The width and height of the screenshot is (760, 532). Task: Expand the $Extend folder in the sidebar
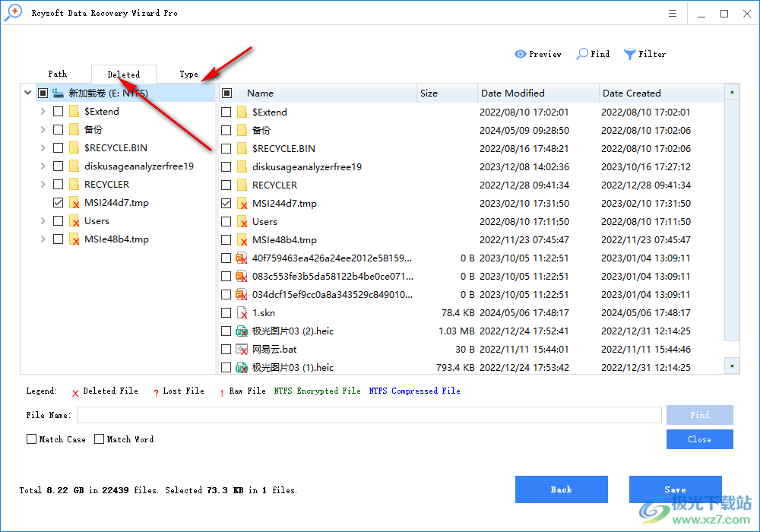(x=43, y=110)
